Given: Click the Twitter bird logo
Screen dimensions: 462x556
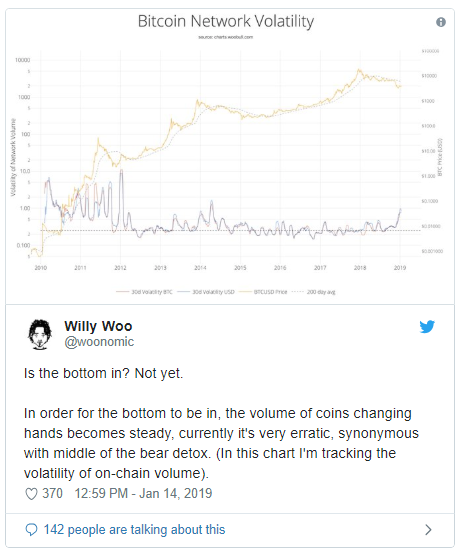Looking at the screenshot, I should coord(427,327).
